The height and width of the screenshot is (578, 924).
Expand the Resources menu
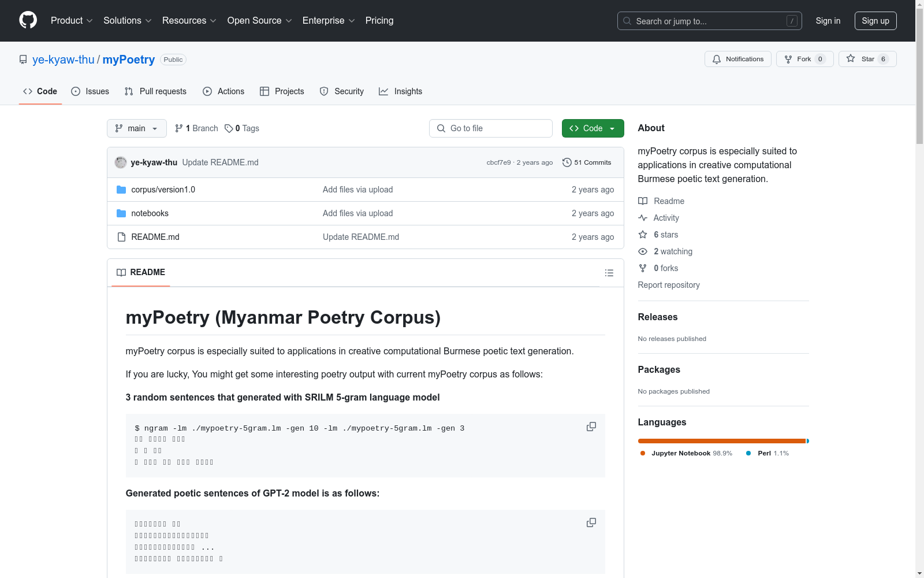(189, 20)
